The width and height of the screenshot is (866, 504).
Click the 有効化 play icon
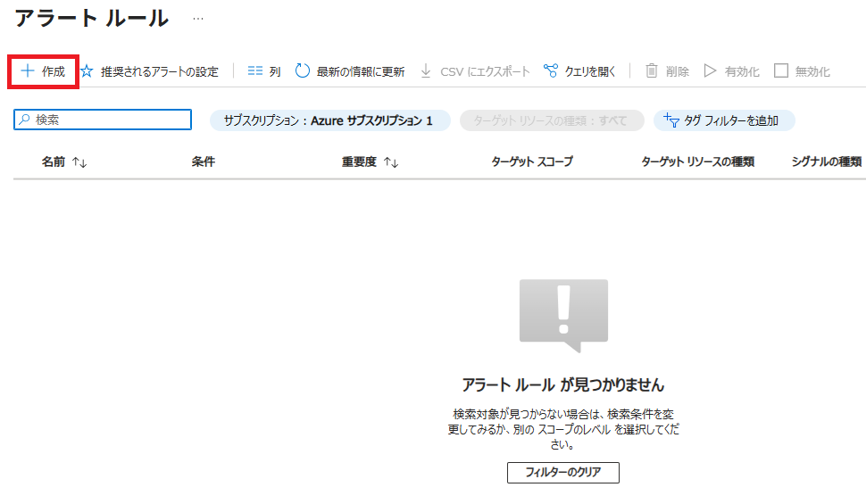tap(711, 71)
